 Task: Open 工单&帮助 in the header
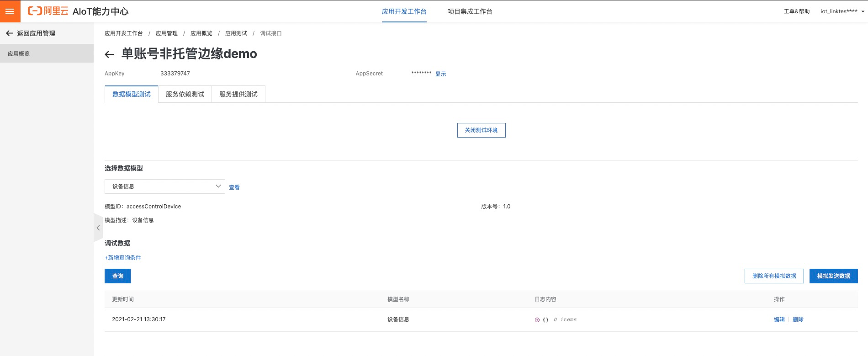tap(797, 11)
